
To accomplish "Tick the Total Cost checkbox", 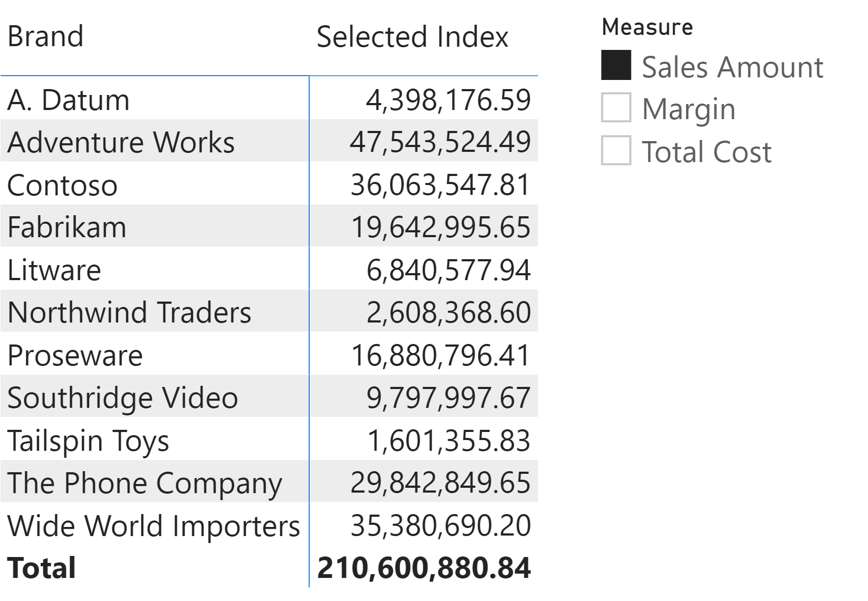I will (x=616, y=150).
